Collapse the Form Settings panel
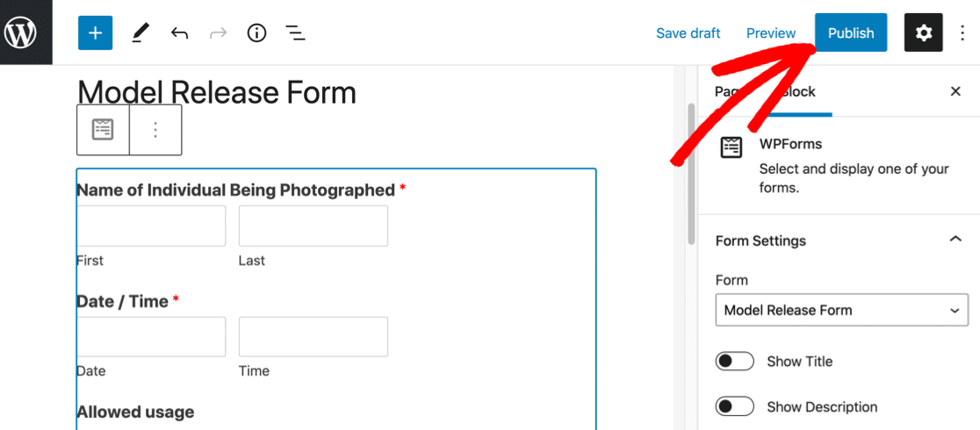The image size is (980, 430). coord(955,240)
